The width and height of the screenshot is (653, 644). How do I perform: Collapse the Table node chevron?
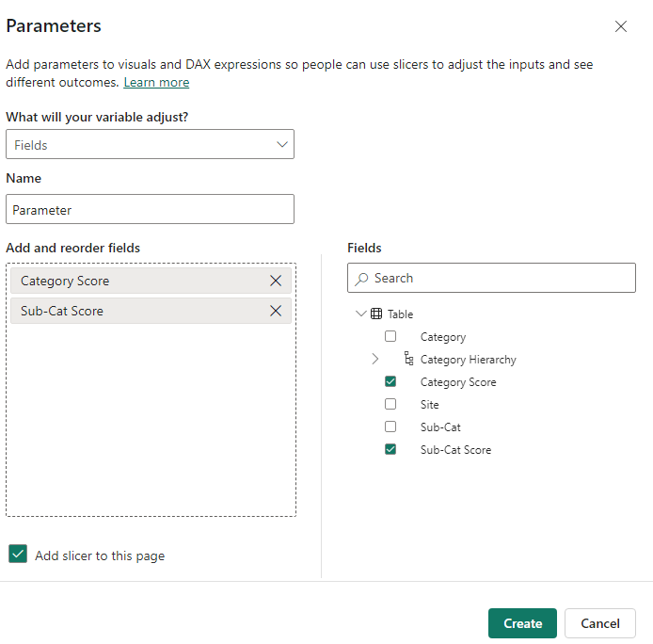click(360, 314)
